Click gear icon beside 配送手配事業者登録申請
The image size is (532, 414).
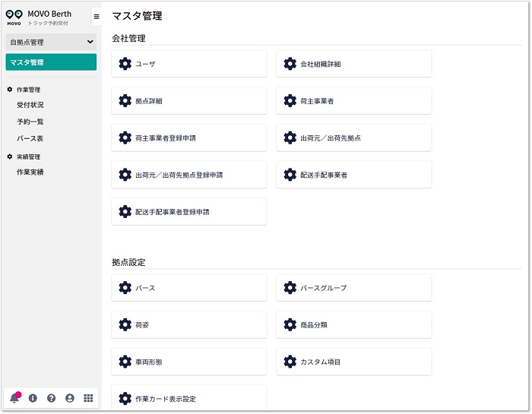pos(125,212)
